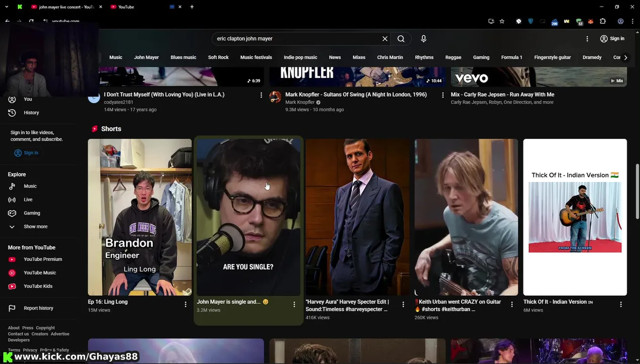
Task: Open the About footer link
Action: point(14,328)
